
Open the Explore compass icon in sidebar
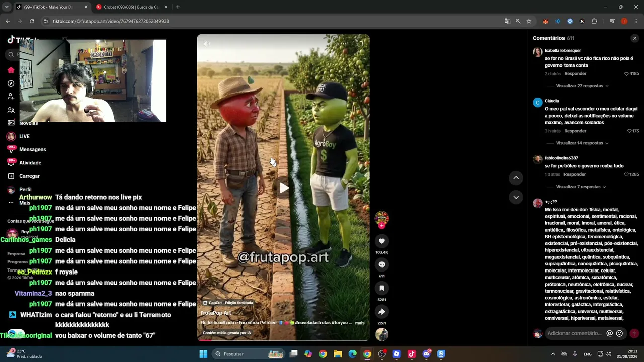click(x=11, y=83)
